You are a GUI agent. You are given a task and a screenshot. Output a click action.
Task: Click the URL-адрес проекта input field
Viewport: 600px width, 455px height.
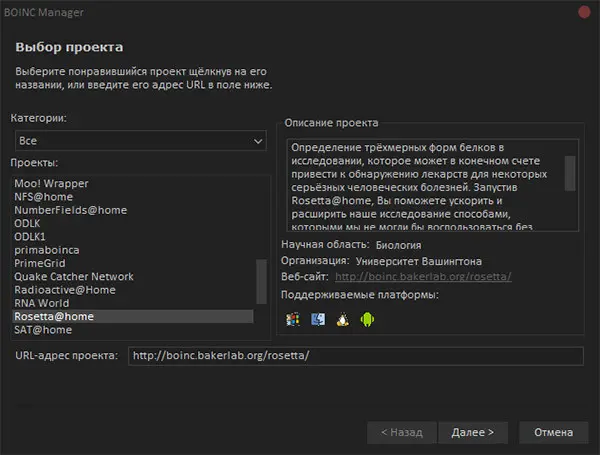[x=355, y=356]
